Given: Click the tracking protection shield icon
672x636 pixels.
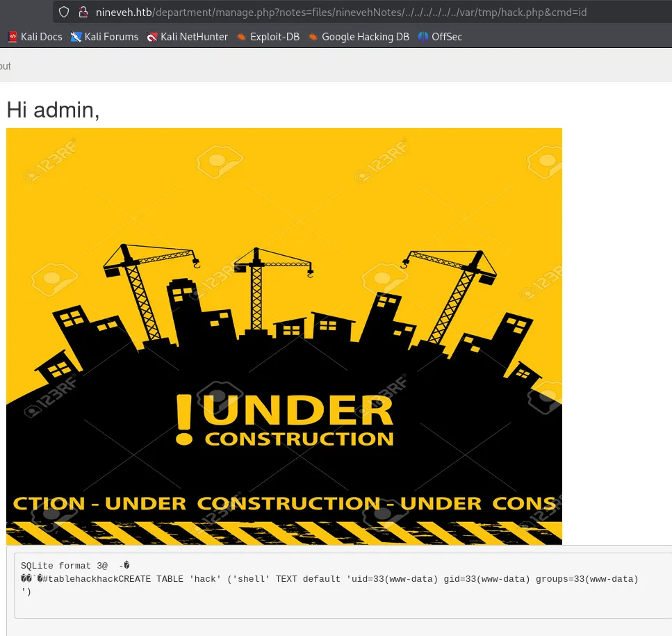Looking at the screenshot, I should tap(64, 12).
